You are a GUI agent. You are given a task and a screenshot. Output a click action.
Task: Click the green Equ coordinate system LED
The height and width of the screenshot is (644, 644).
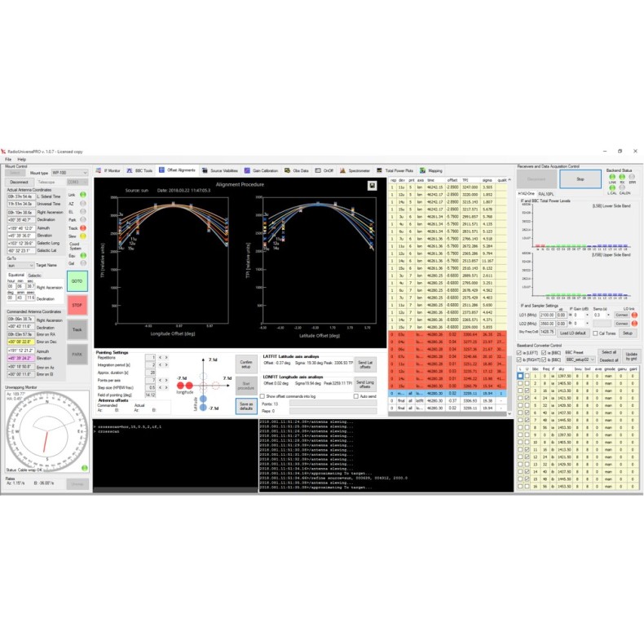[x=83, y=255]
